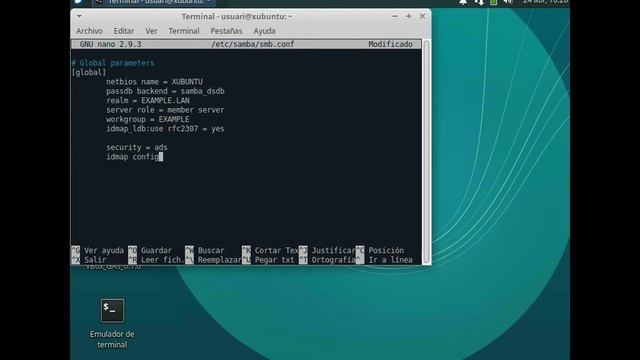Viewport: 640px width, 360px height.
Task: Click the 'Guardar' shortcut label in nano
Action: 156,250
